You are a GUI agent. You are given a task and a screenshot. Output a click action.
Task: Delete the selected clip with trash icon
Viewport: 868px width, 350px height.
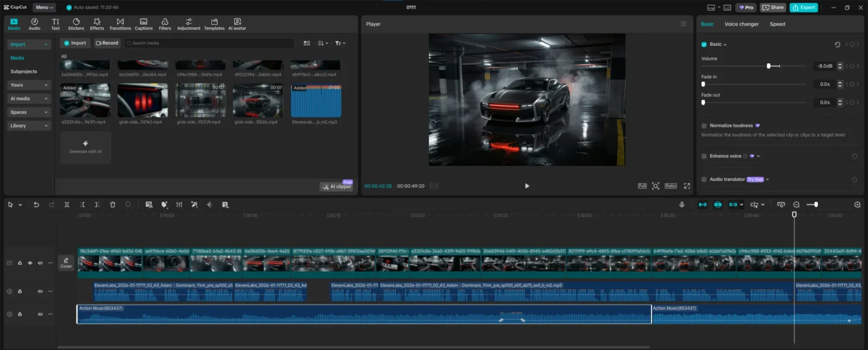click(112, 204)
